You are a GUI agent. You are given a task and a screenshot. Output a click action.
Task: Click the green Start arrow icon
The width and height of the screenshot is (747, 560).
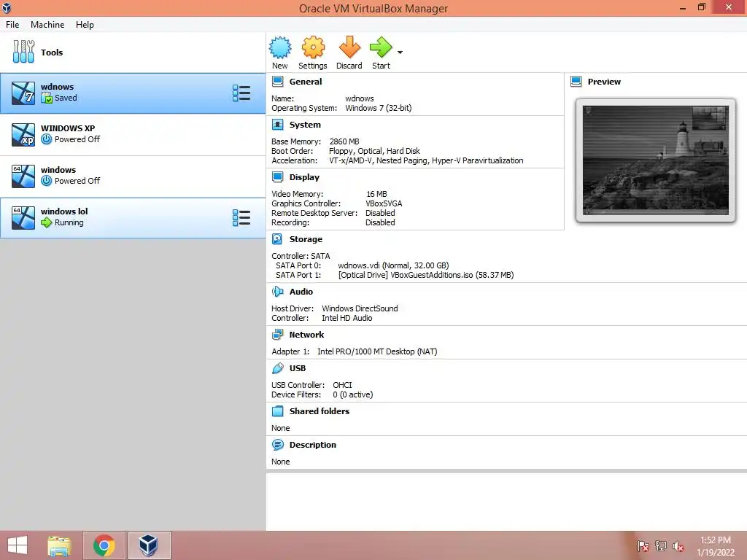[x=381, y=47]
